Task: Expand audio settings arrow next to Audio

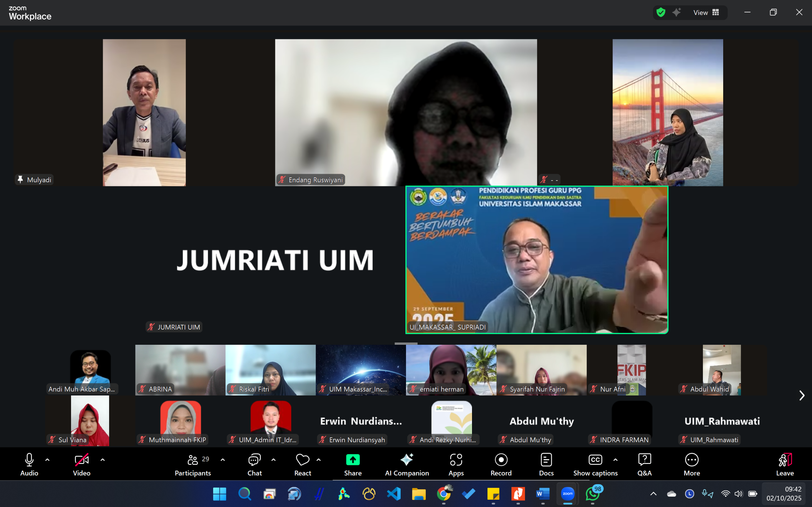Action: [47, 460]
